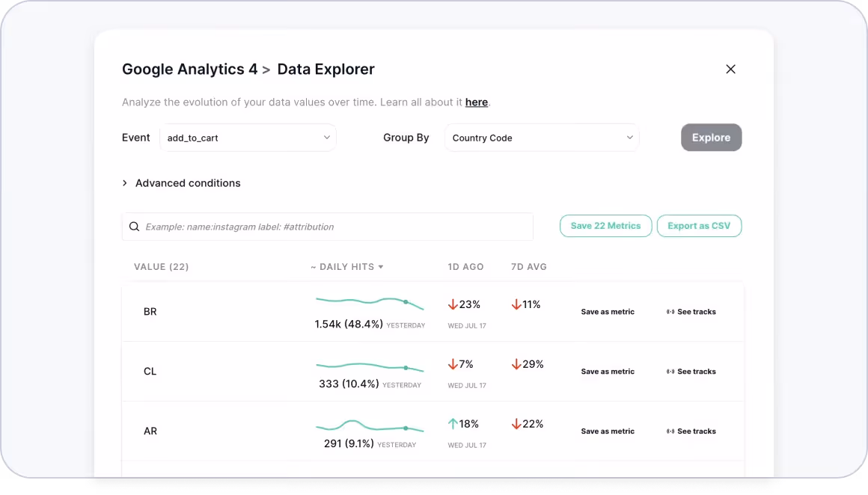
Task: Click Save 22 Metrics button
Action: (605, 226)
